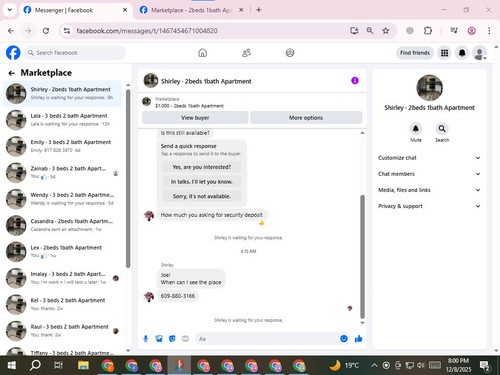Open Imalay 3 beds 2 bath conversation
The height and width of the screenshot is (375, 500).
coord(63,278)
